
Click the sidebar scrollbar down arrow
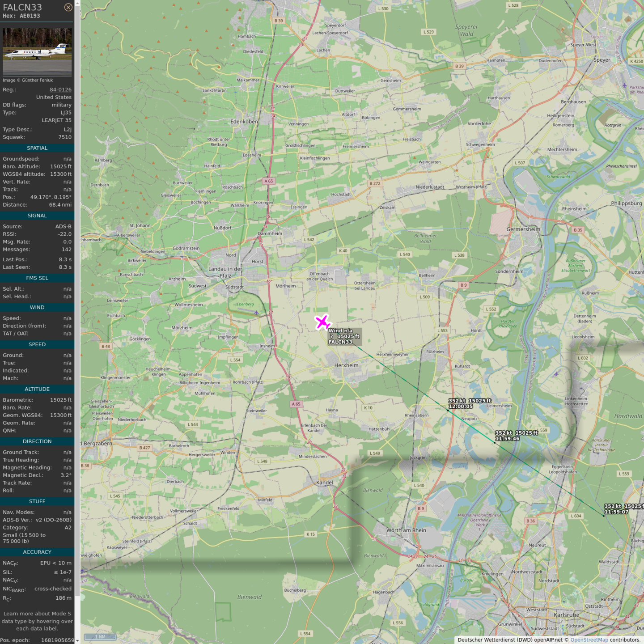(x=77, y=641)
